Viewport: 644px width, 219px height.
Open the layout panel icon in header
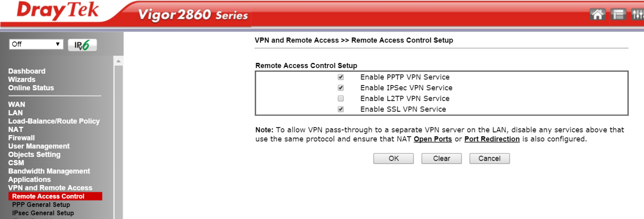(618, 15)
